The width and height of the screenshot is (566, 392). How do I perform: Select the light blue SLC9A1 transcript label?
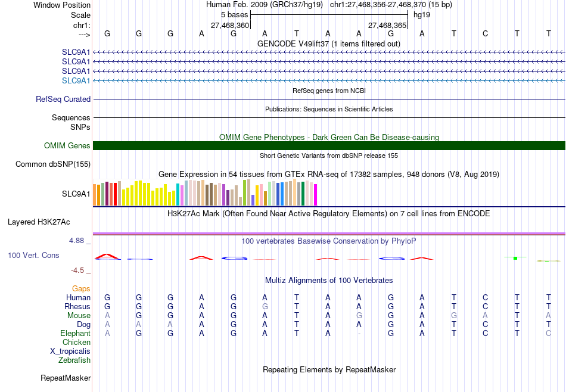(x=76, y=80)
